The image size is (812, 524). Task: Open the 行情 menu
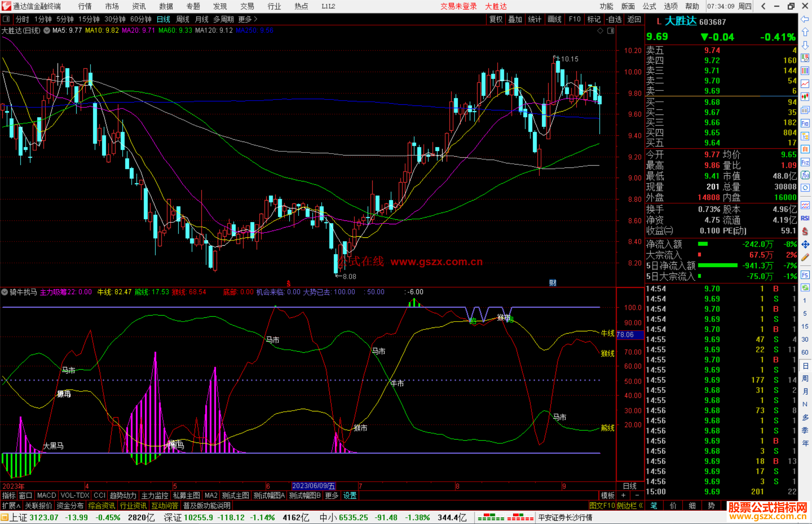[x=85, y=6]
